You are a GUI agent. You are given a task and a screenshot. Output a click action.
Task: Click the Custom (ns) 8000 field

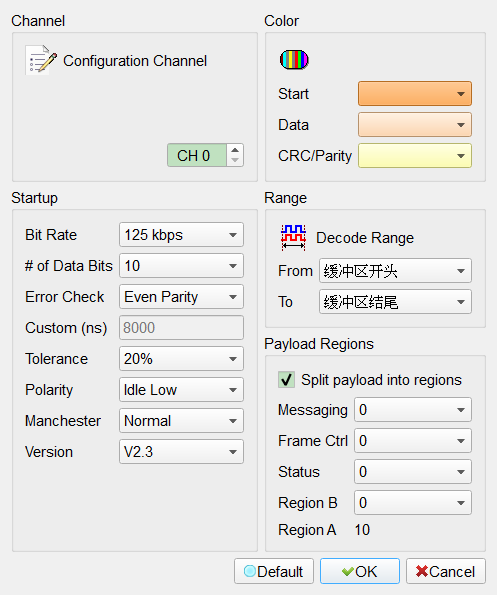point(181,327)
